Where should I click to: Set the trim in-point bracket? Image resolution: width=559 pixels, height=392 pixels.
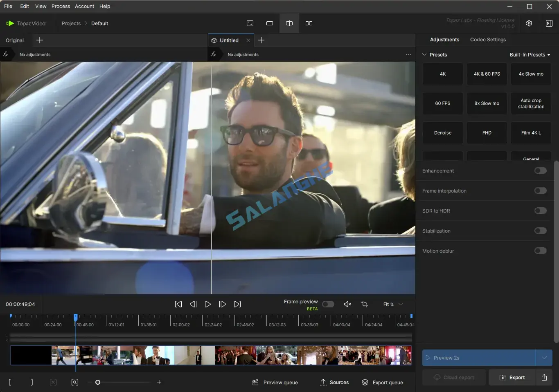click(x=10, y=382)
